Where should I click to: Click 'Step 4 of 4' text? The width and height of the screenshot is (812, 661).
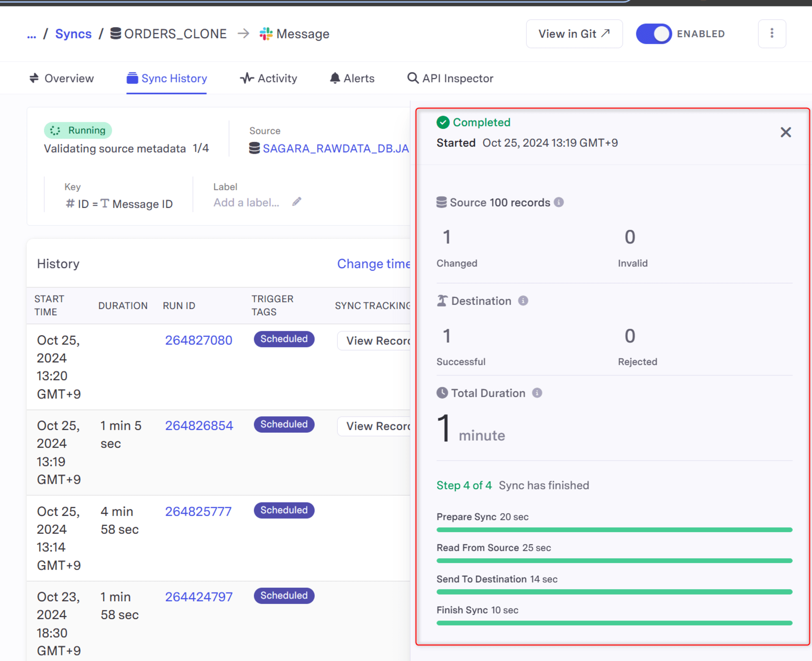click(x=464, y=485)
